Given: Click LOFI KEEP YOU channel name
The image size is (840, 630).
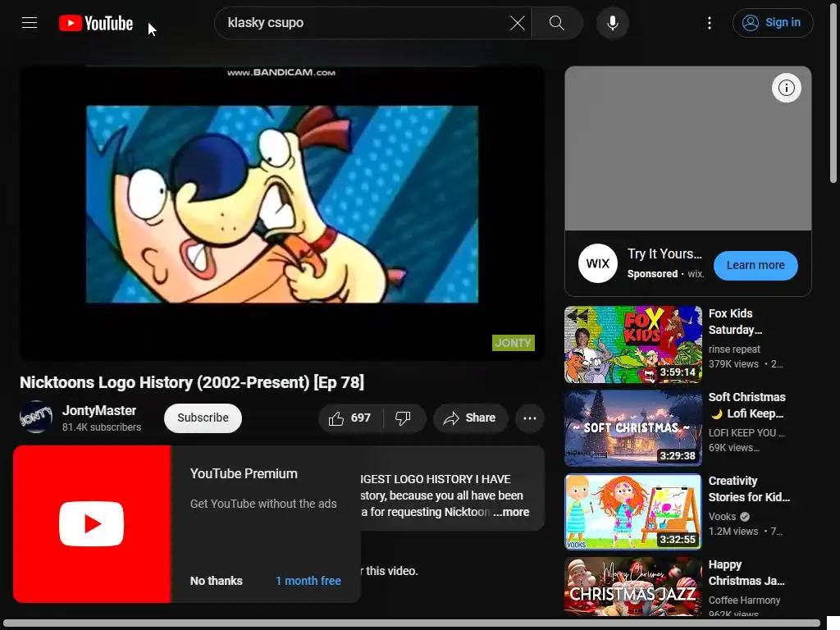Looking at the screenshot, I should pyautogui.click(x=746, y=433).
